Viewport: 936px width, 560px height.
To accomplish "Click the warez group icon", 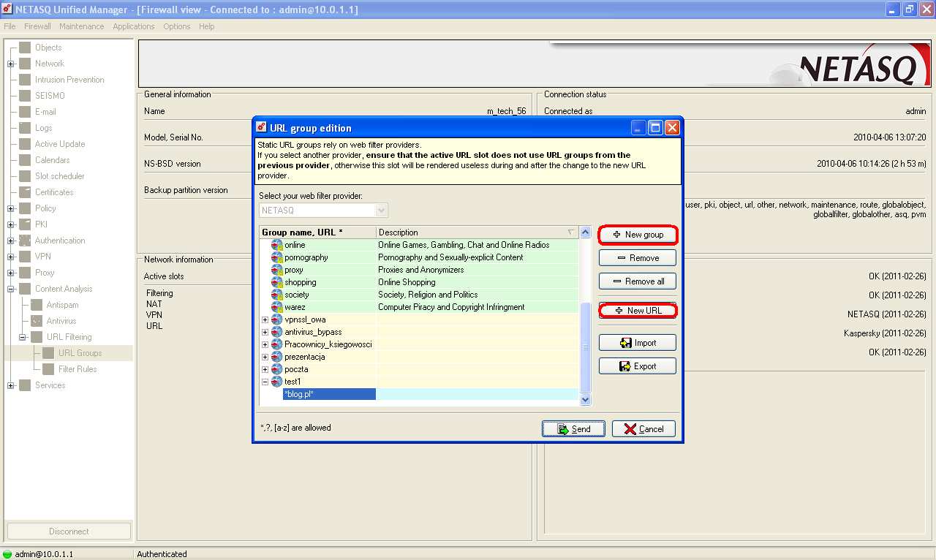I will click(276, 307).
